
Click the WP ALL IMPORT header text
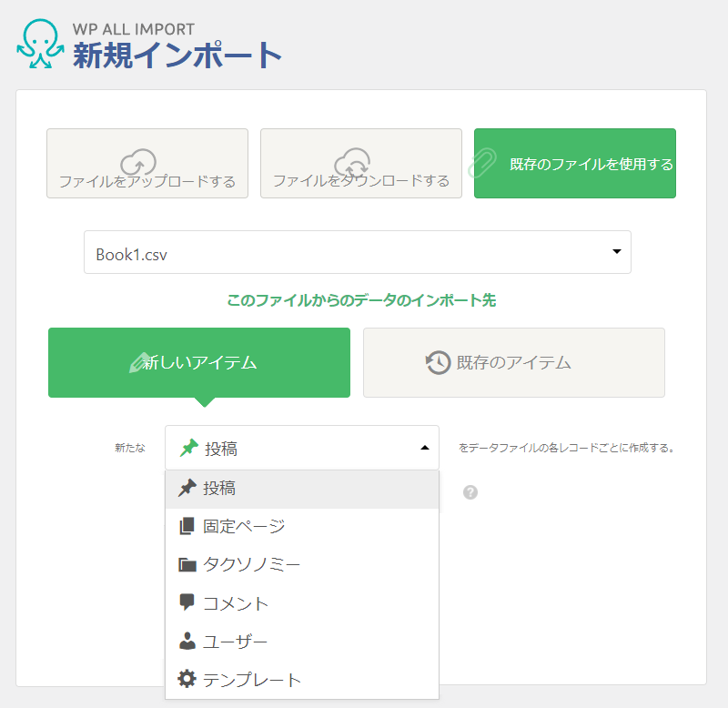pyautogui.click(x=134, y=29)
